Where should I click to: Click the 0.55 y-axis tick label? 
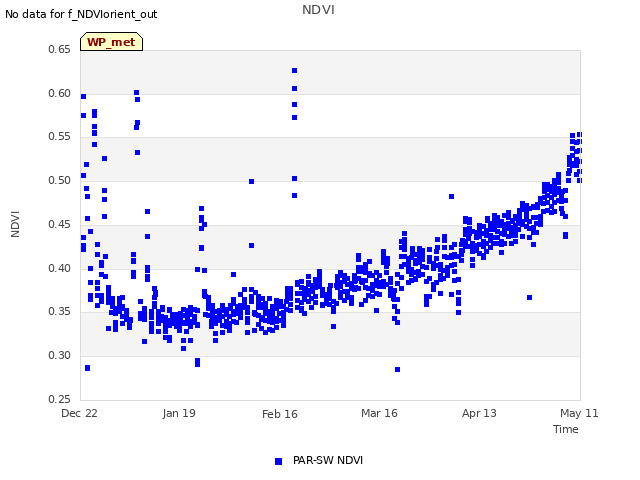point(59,137)
